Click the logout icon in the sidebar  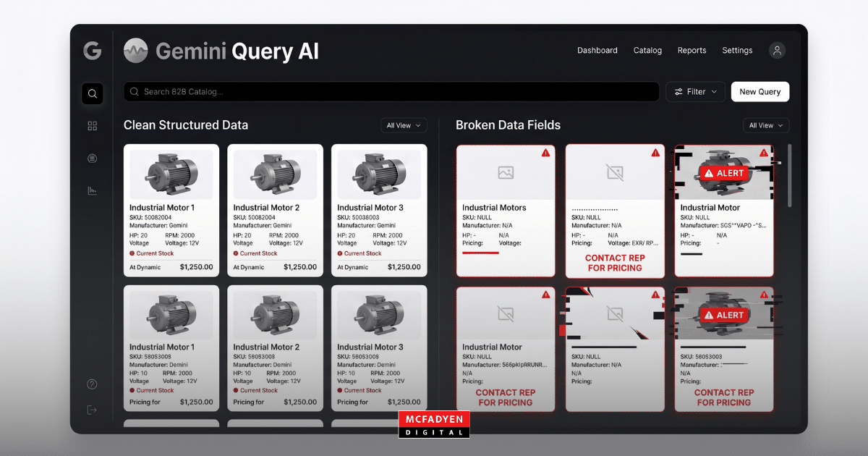pyautogui.click(x=92, y=410)
